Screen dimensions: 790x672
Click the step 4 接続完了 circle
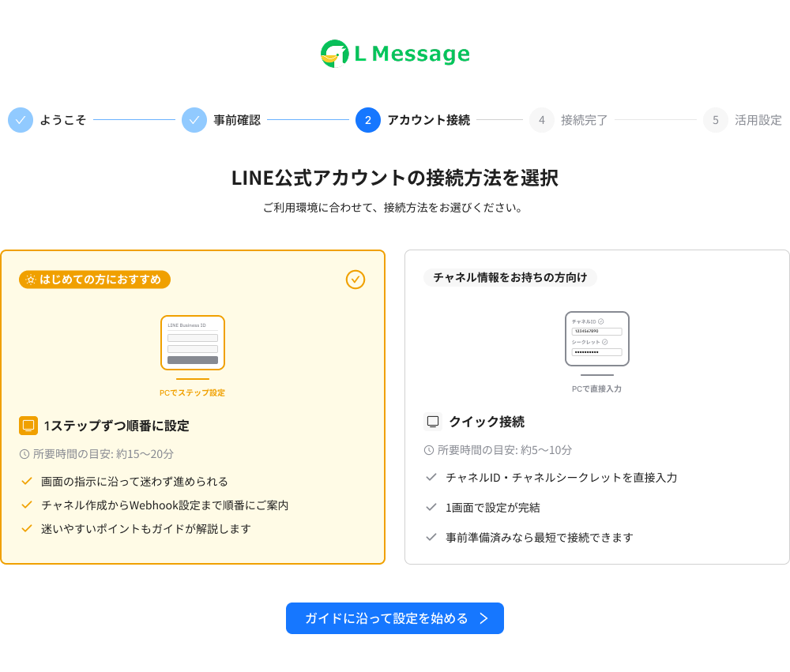click(542, 120)
